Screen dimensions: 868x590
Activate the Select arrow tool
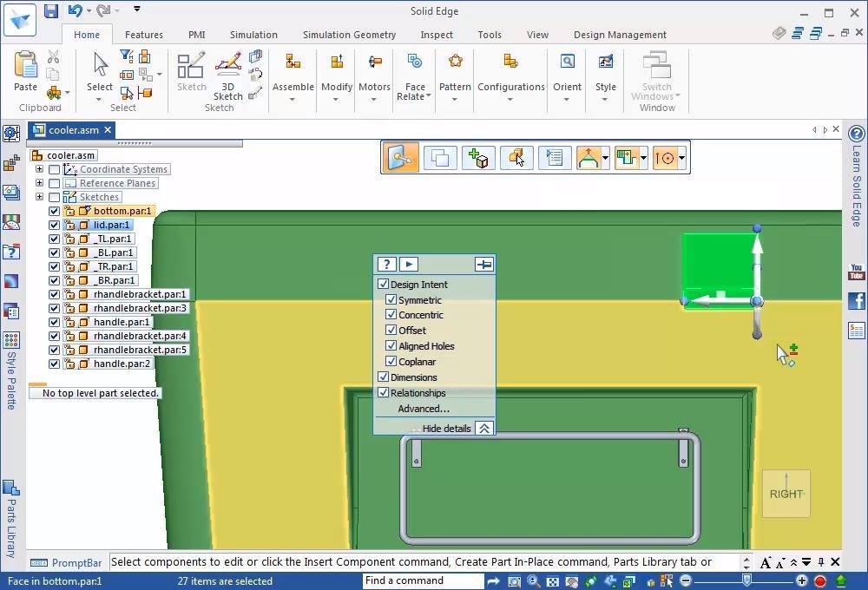click(x=100, y=65)
